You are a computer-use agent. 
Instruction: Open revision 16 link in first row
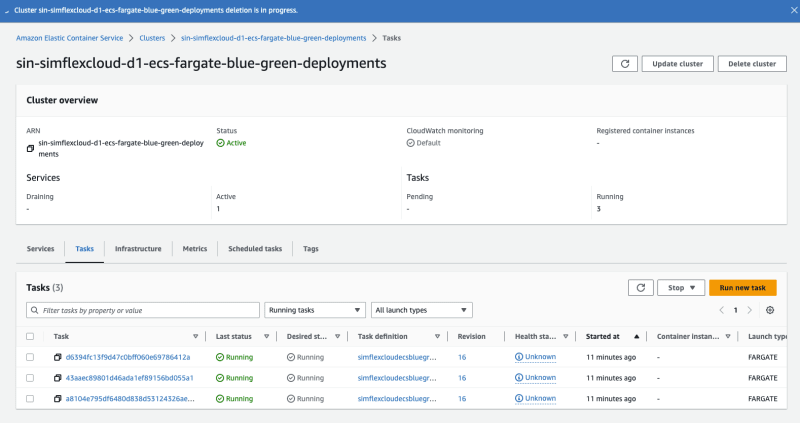[x=462, y=357]
